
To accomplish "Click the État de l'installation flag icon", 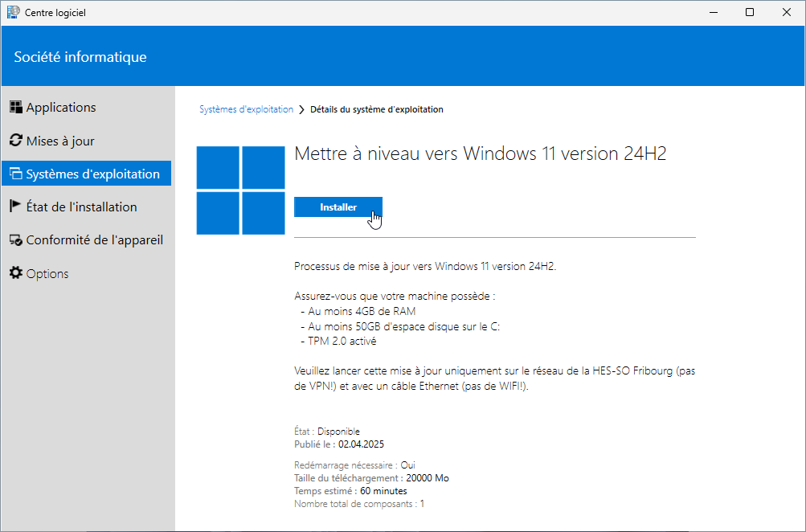I will [x=15, y=206].
